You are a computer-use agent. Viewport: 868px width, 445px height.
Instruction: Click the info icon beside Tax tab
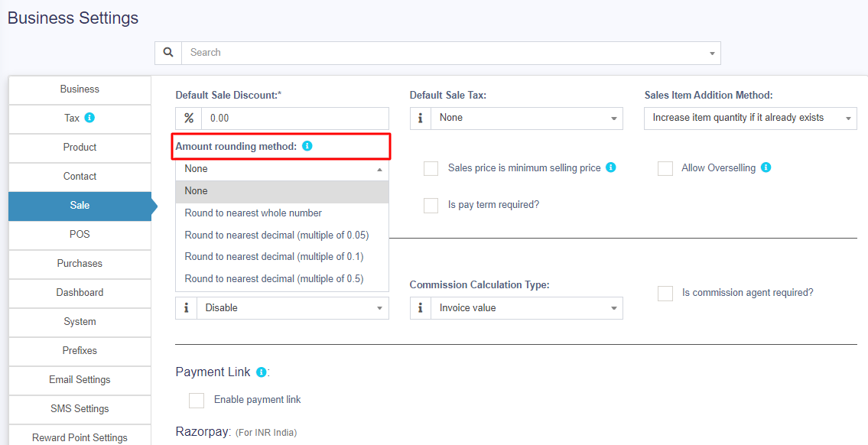(x=89, y=118)
